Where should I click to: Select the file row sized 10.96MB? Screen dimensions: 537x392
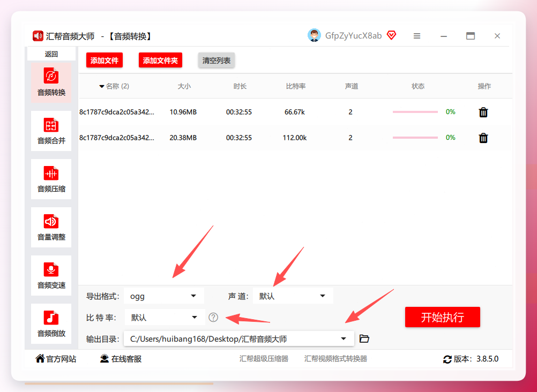[x=295, y=112]
